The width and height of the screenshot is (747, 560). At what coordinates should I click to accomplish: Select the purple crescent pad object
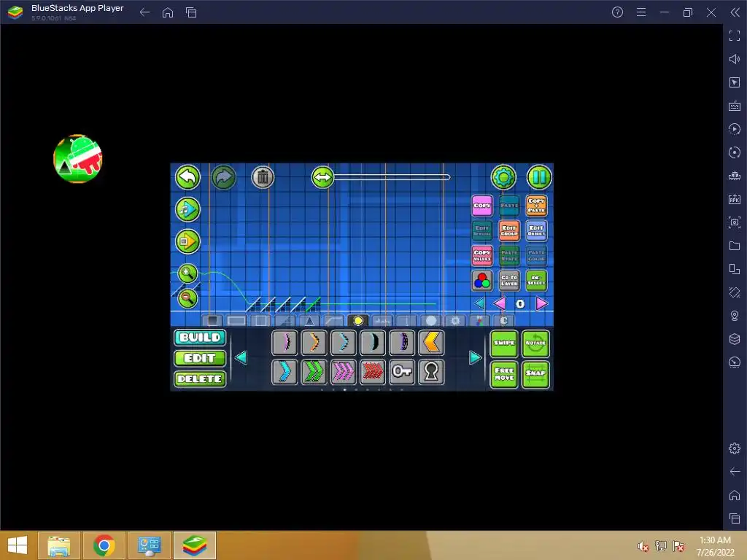tap(402, 343)
